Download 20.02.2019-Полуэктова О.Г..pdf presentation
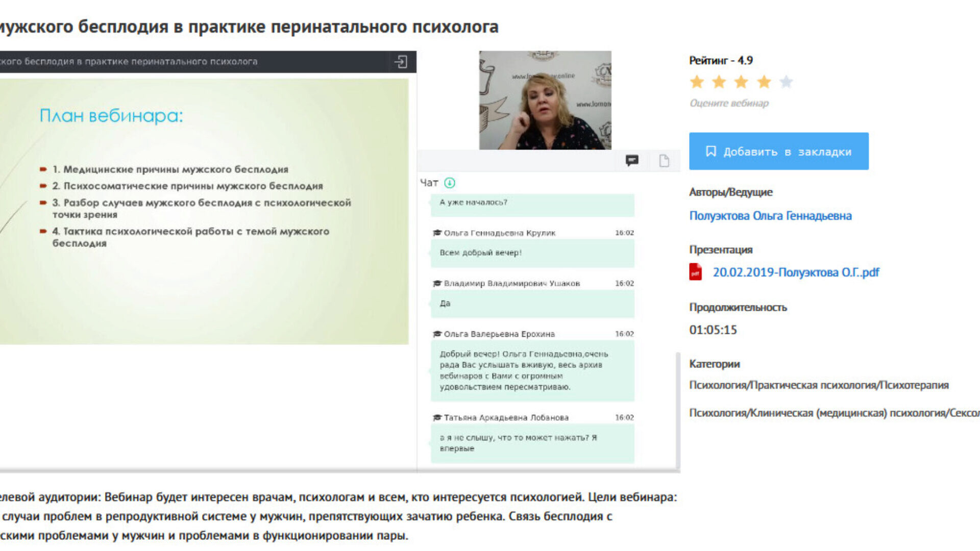Image resolution: width=980 pixels, height=551 pixels. pyautogui.click(x=795, y=272)
